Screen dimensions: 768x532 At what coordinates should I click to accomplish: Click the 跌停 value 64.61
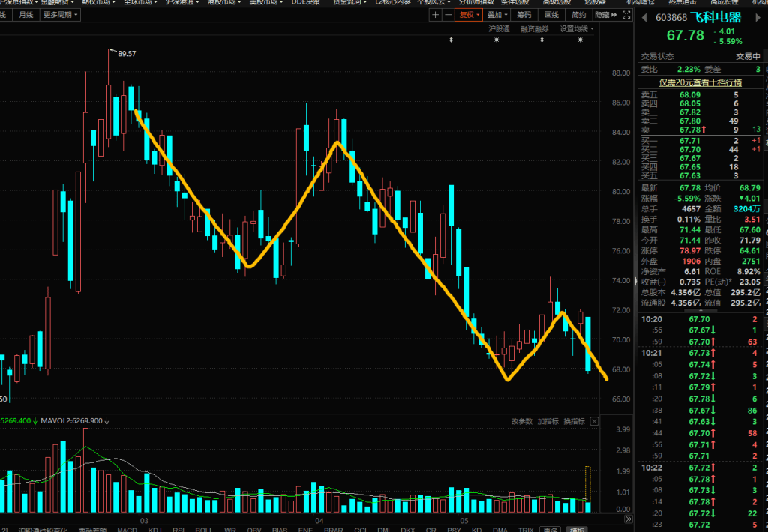point(750,250)
